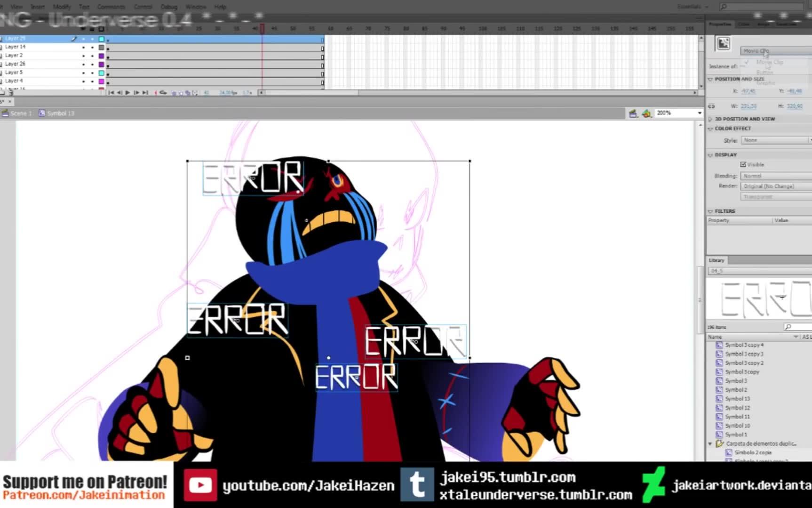Collapse the Filters section
This screenshot has width=812, height=508.
coord(710,211)
